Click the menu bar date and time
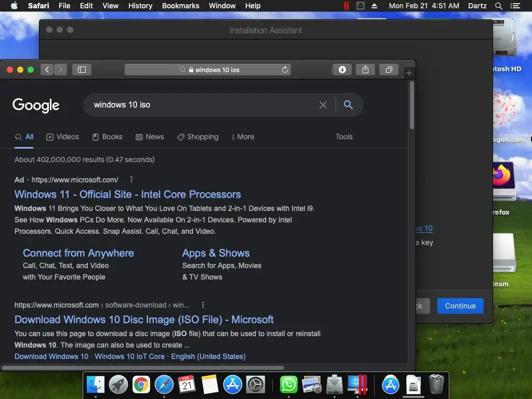Viewport: 532px width, 399px height. [424, 6]
